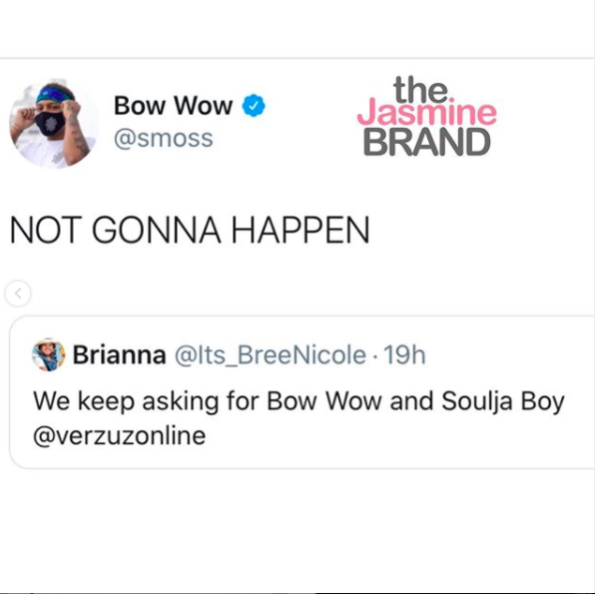The image size is (595, 594).
Task: Click the NOT GONNA HAPPEN tweet text
Action: [x=190, y=230]
